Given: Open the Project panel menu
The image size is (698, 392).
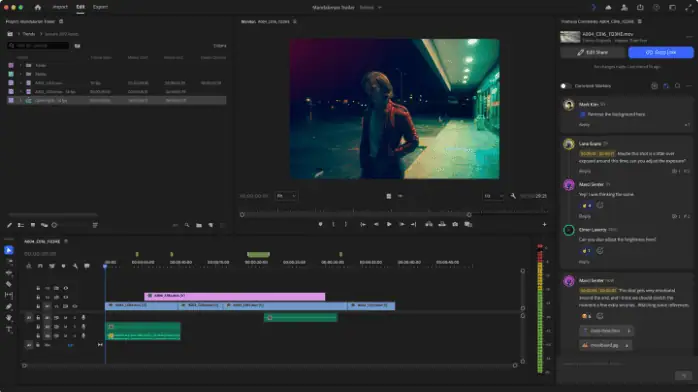Looking at the screenshot, I should pos(61,21).
